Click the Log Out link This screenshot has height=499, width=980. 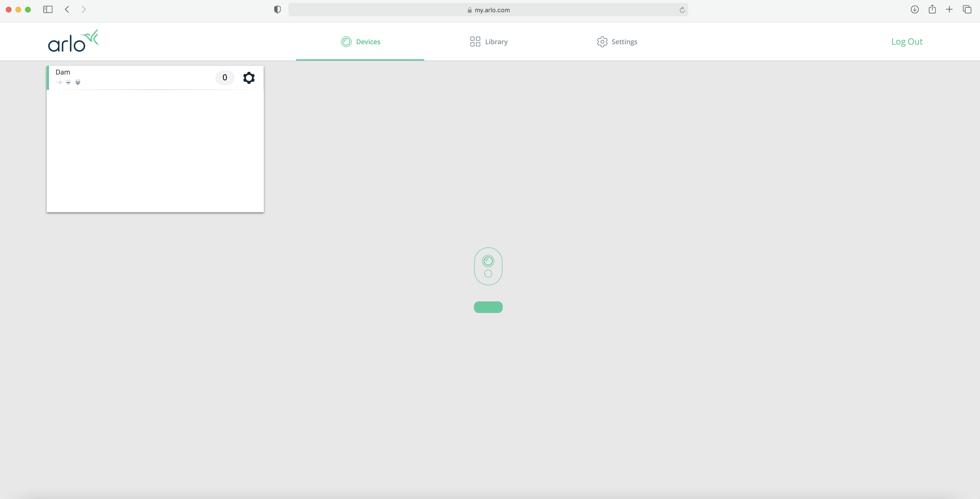907,42
